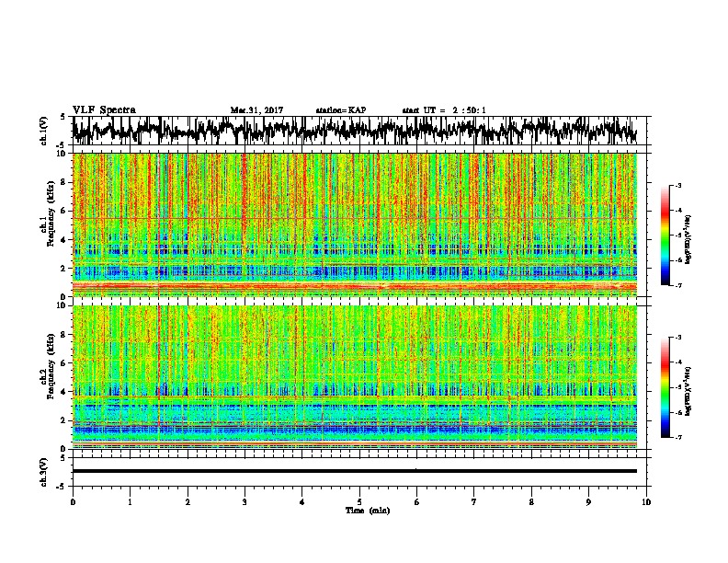Click the "station=KAP" header label

click(341, 110)
